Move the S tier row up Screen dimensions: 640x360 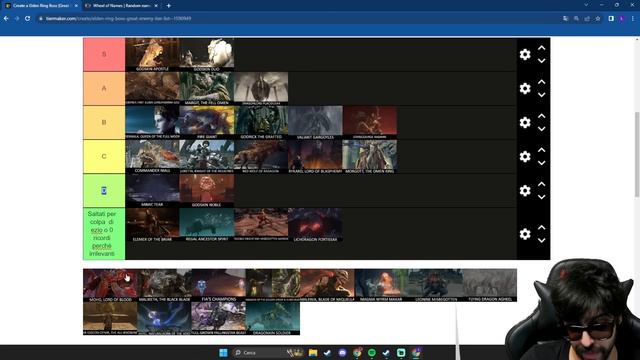(x=541, y=48)
